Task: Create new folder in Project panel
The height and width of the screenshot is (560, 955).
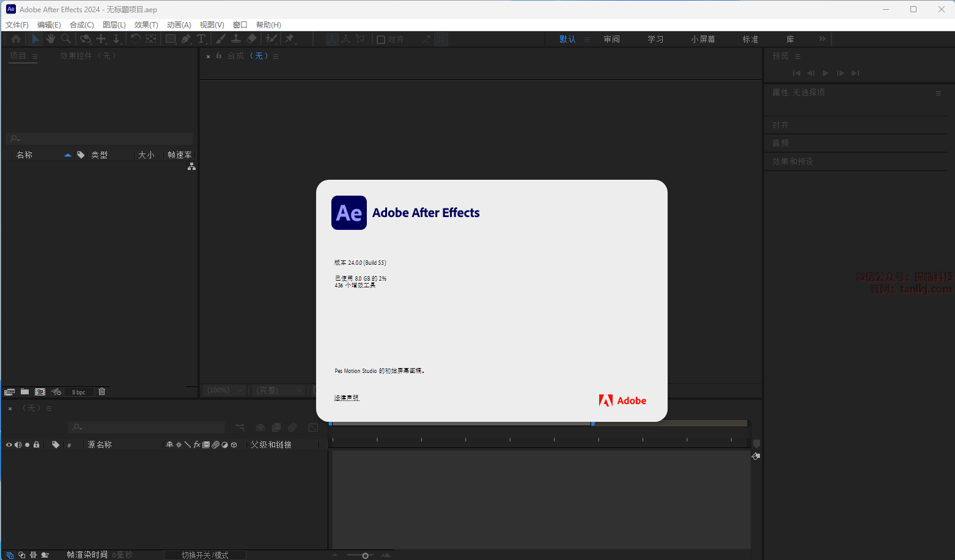Action: click(x=24, y=392)
